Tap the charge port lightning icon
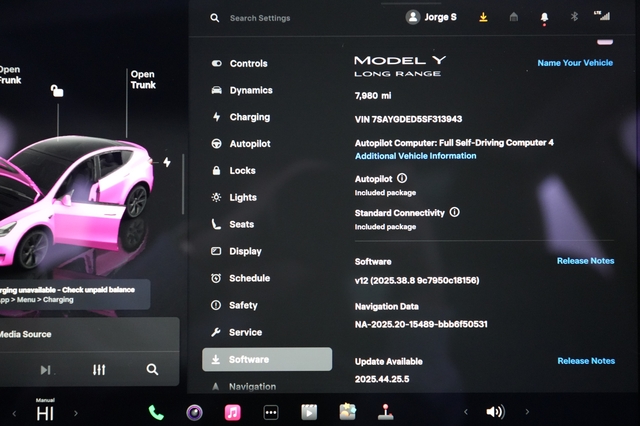Viewport: 640px width, 426px height. tap(167, 162)
